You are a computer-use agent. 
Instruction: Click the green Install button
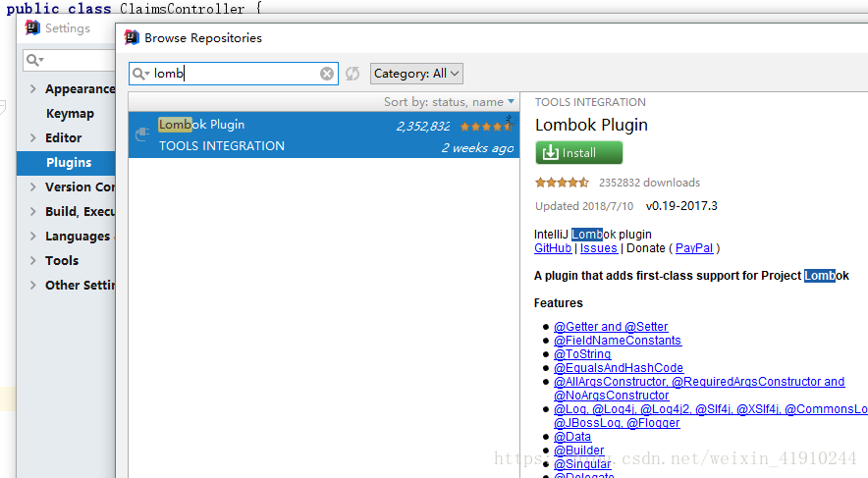click(x=579, y=153)
